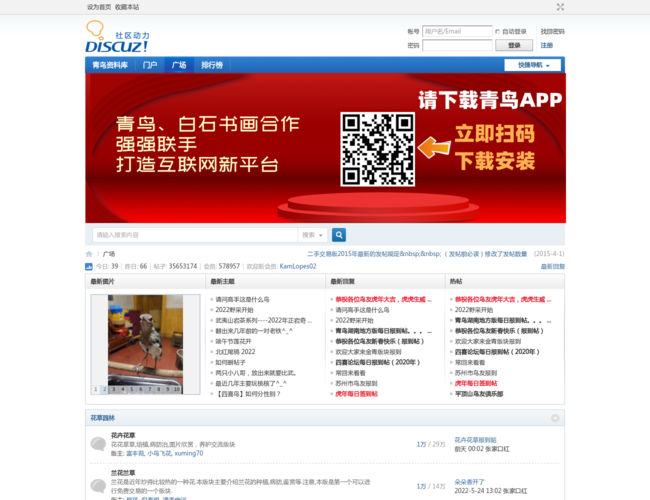
Task: Click the parrot slideshow thumbnail
Action: point(138,338)
